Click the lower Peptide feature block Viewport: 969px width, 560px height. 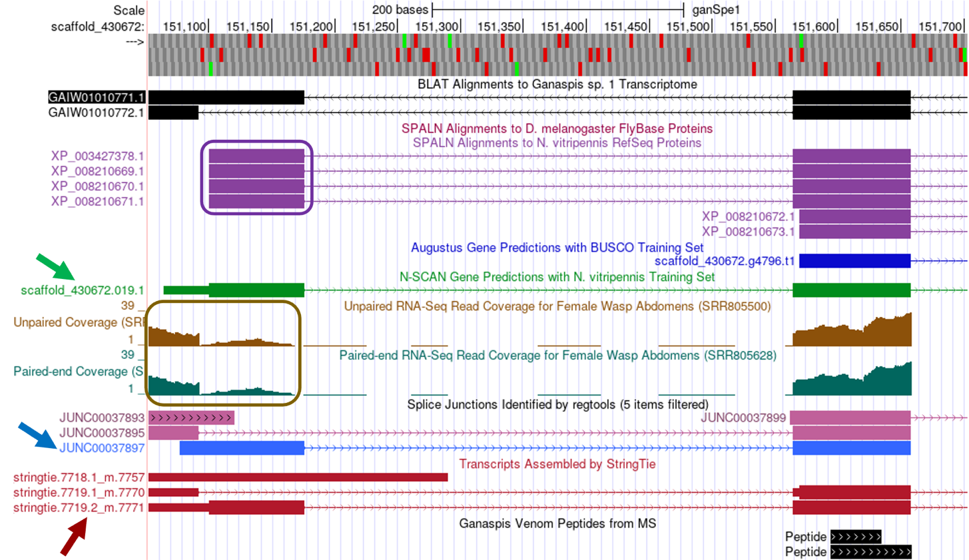tap(870, 552)
